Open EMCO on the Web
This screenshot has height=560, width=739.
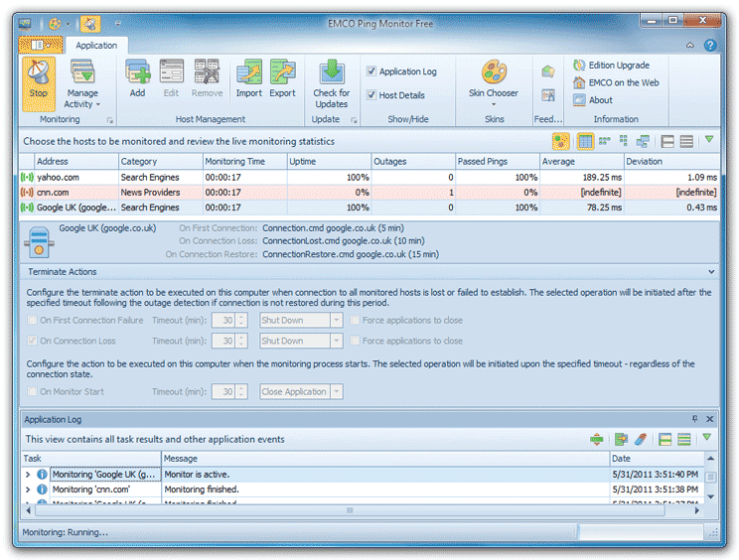point(616,82)
